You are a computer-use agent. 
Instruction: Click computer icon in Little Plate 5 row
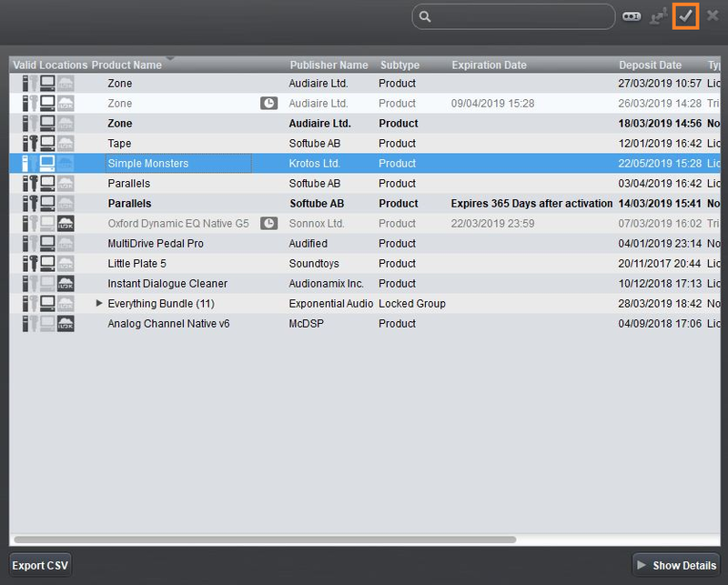tap(47, 263)
